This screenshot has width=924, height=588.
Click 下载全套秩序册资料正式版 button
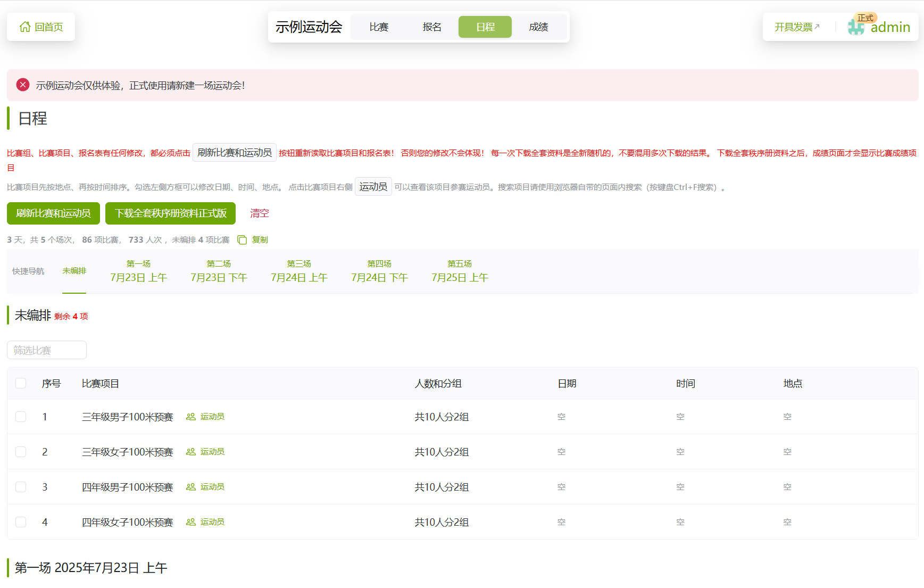[x=170, y=213]
